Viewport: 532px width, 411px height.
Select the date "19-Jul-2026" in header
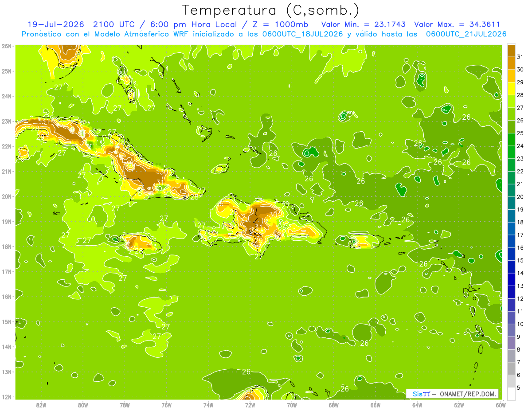tap(55, 24)
